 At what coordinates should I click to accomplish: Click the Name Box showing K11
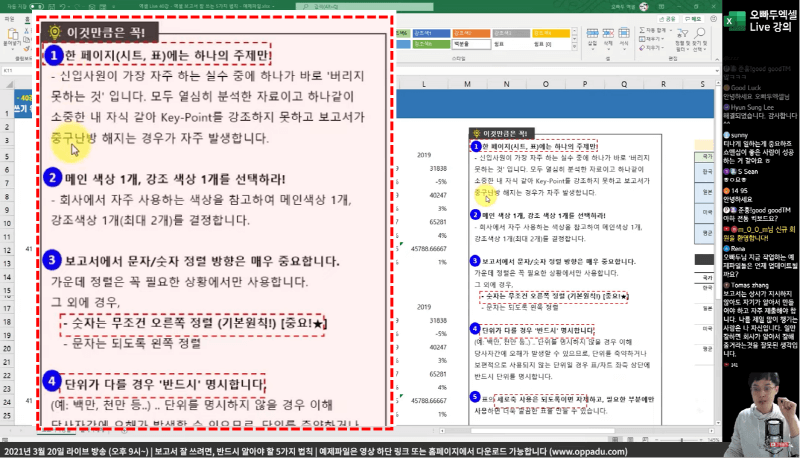tap(18, 71)
